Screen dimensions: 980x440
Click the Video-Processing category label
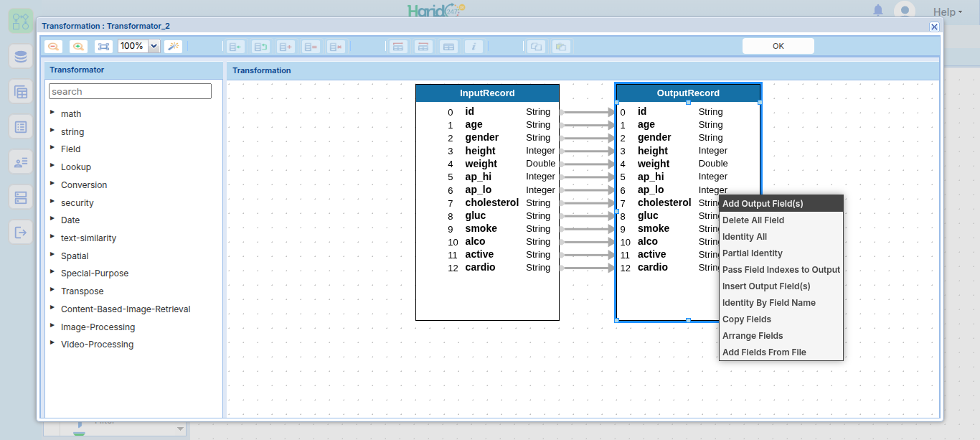tap(97, 345)
